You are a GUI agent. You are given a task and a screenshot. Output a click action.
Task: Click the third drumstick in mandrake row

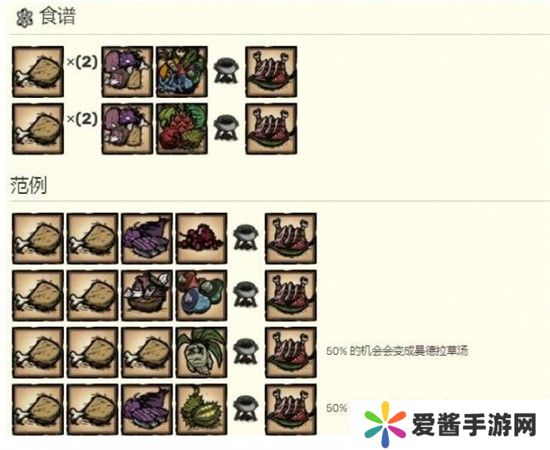click(x=147, y=352)
